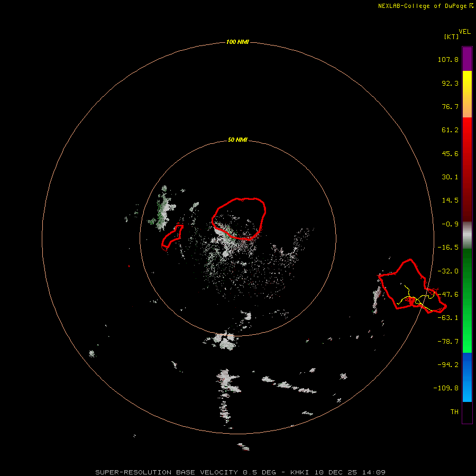
Task: Select the 92.3 scale value
Action: (450, 83)
